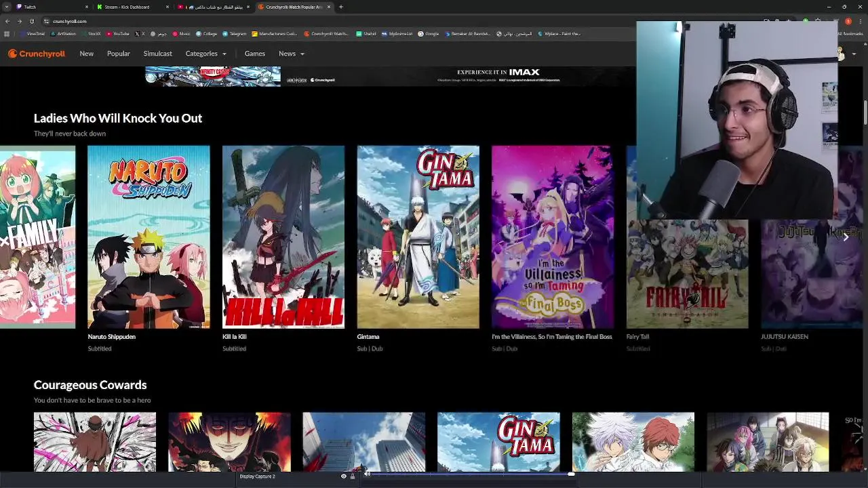The image size is (868, 488).
Task: Open the Crunchyroll: Watch bookmark
Action: click(x=327, y=33)
